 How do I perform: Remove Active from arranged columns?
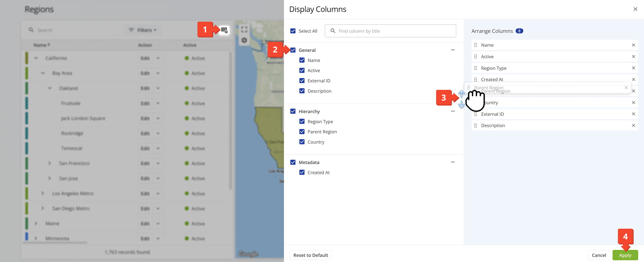point(633,57)
